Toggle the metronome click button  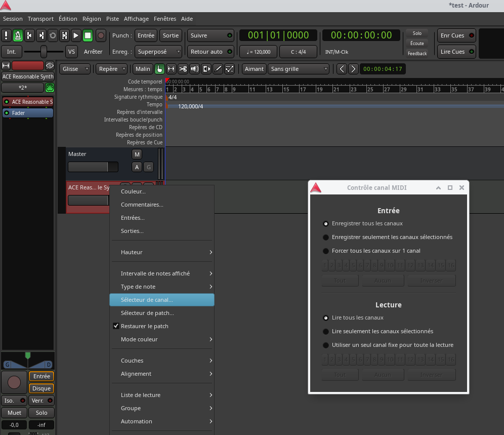coord(18,35)
